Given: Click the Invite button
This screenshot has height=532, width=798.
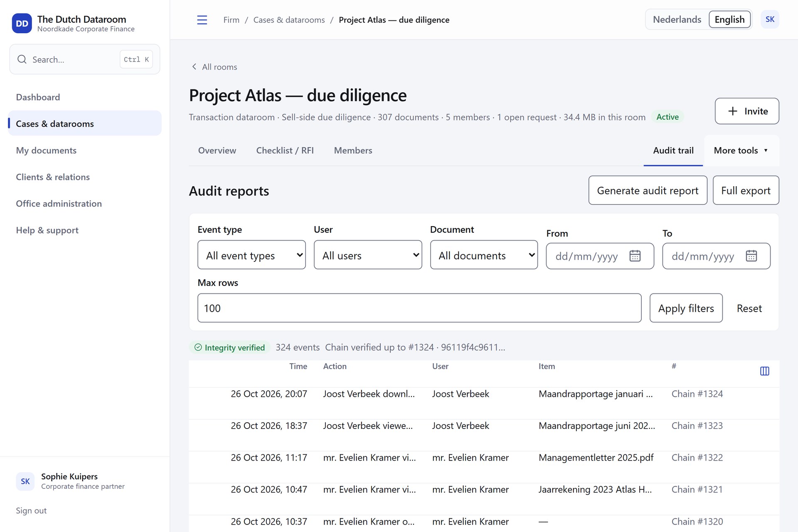Looking at the screenshot, I should point(747,111).
